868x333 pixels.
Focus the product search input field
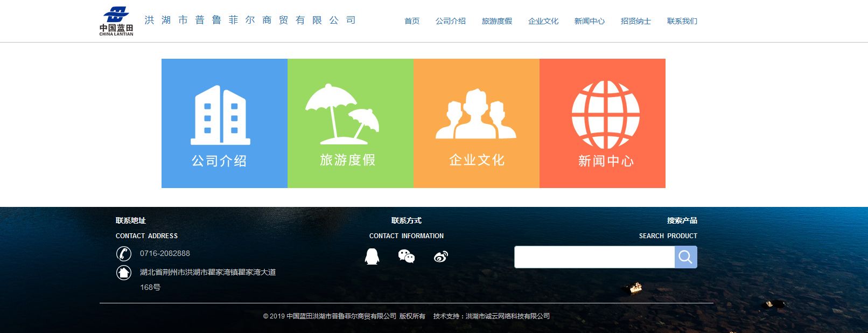(594, 257)
